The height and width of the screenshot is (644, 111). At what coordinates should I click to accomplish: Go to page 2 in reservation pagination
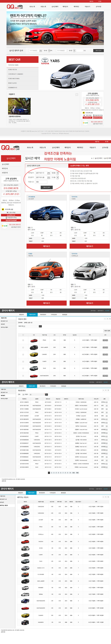pyautogui.click(x=51, y=473)
